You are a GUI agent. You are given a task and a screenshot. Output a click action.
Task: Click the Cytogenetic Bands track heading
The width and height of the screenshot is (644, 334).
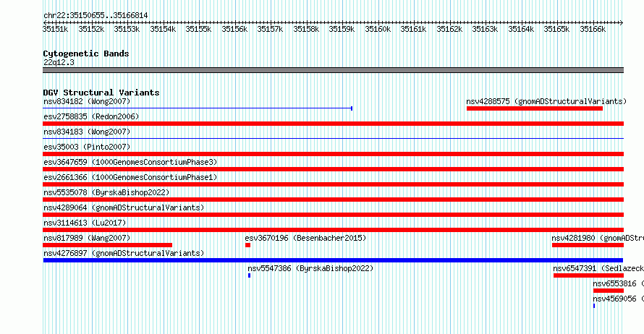pos(86,53)
